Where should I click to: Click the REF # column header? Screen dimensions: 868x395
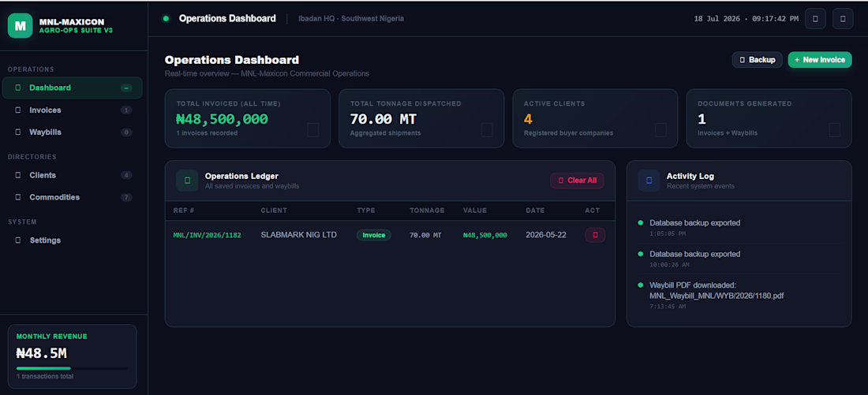[x=184, y=211]
